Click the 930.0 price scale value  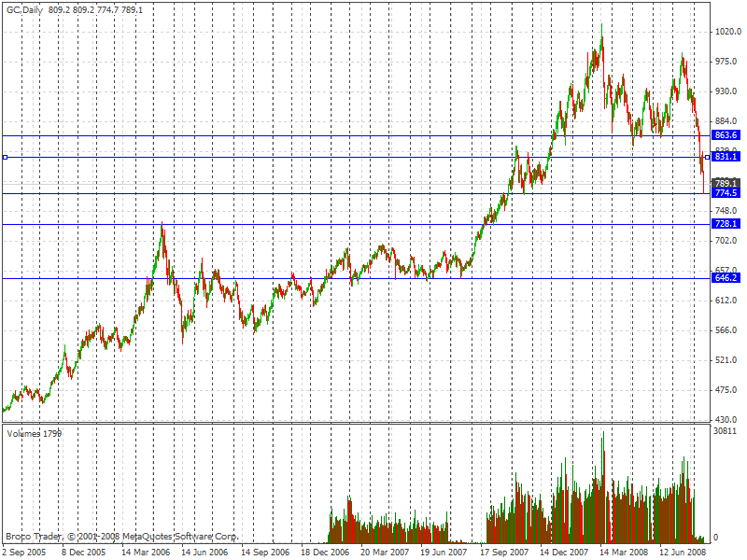pyautogui.click(x=726, y=91)
